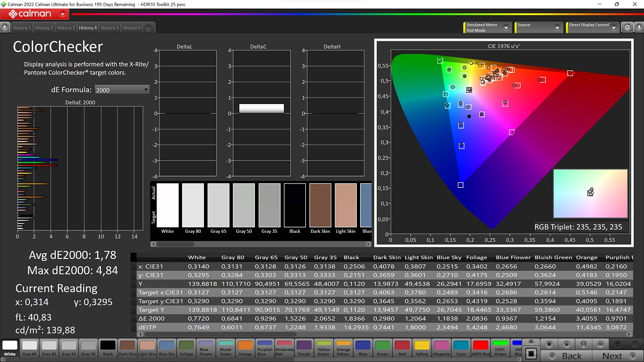This screenshot has width=644, height=362.
Task: Select the Cyan swatch
Action: 461,348
